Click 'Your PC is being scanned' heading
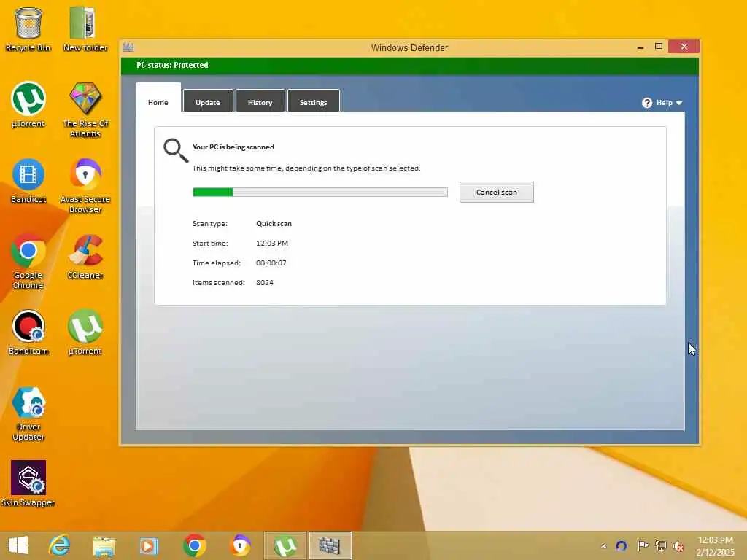The height and width of the screenshot is (560, 747). pyautogui.click(x=233, y=147)
